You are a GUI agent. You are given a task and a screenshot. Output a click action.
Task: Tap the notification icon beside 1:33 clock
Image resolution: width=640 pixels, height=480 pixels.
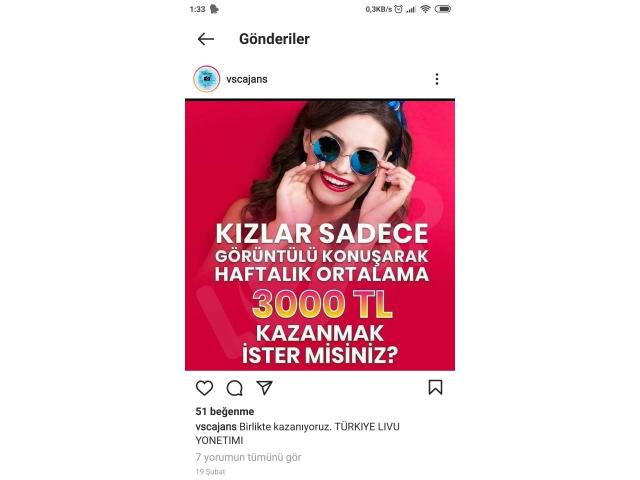click(x=214, y=9)
